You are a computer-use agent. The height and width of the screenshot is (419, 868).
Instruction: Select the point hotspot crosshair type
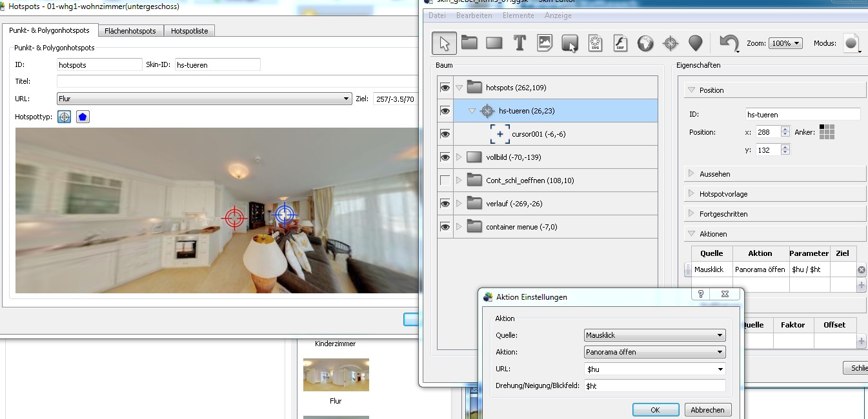click(64, 117)
